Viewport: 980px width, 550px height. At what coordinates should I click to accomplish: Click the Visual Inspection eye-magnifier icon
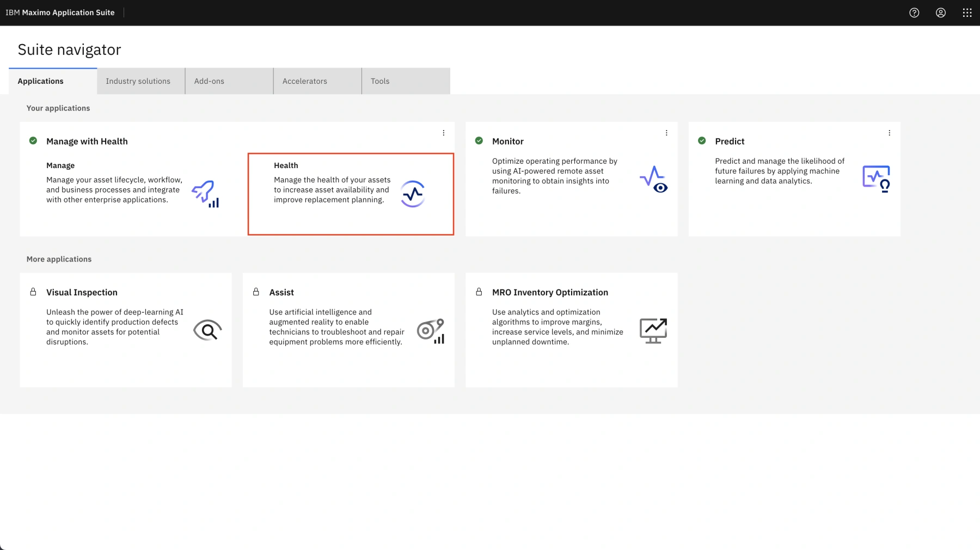tap(207, 330)
